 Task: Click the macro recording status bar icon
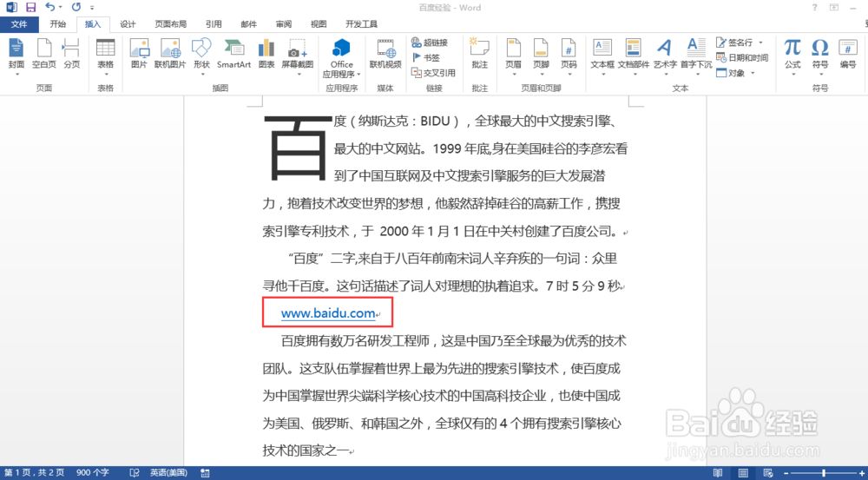tap(205, 473)
